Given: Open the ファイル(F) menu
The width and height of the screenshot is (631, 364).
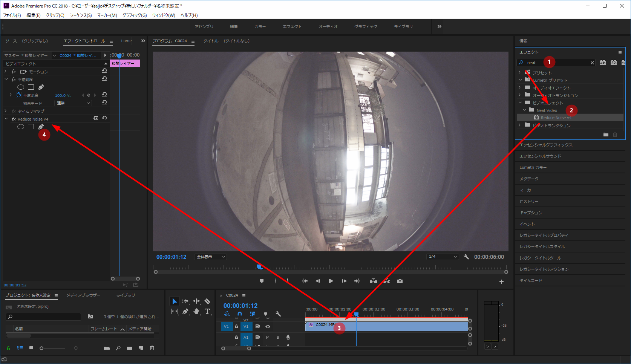Looking at the screenshot, I should click(x=12, y=15).
